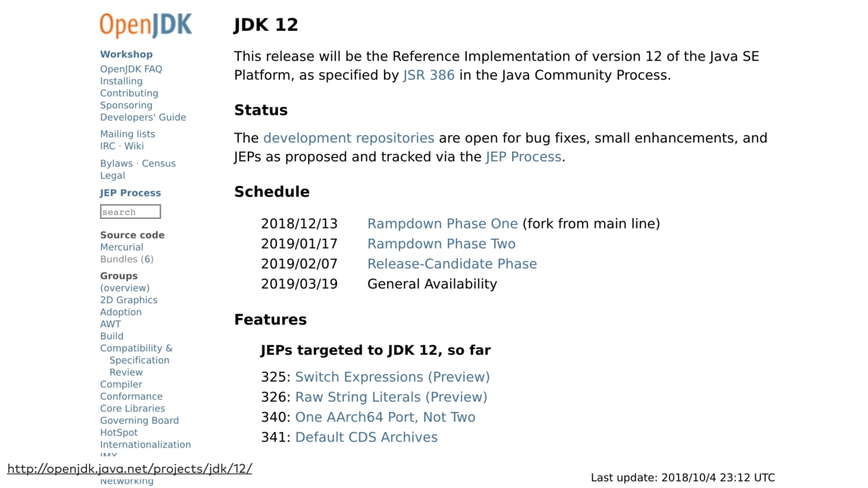Click the 2018/12/13 schedule date
This screenshot has height=488, width=868.
point(299,224)
